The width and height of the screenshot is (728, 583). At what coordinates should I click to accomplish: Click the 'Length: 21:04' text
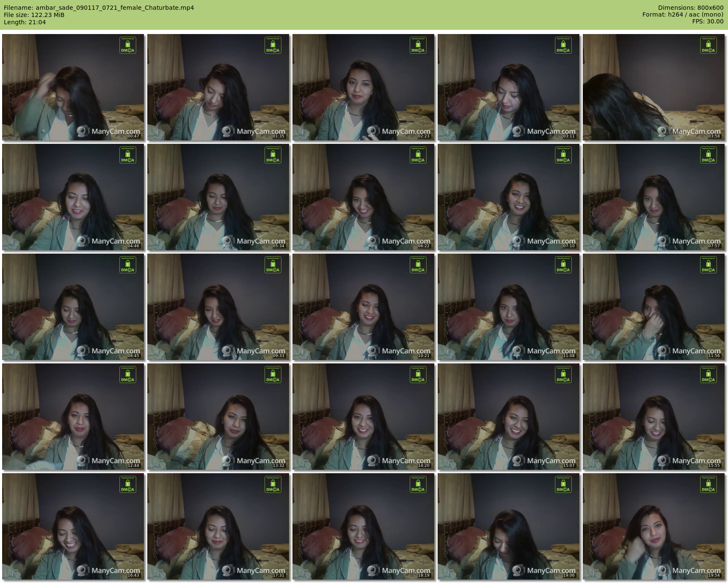coord(25,22)
